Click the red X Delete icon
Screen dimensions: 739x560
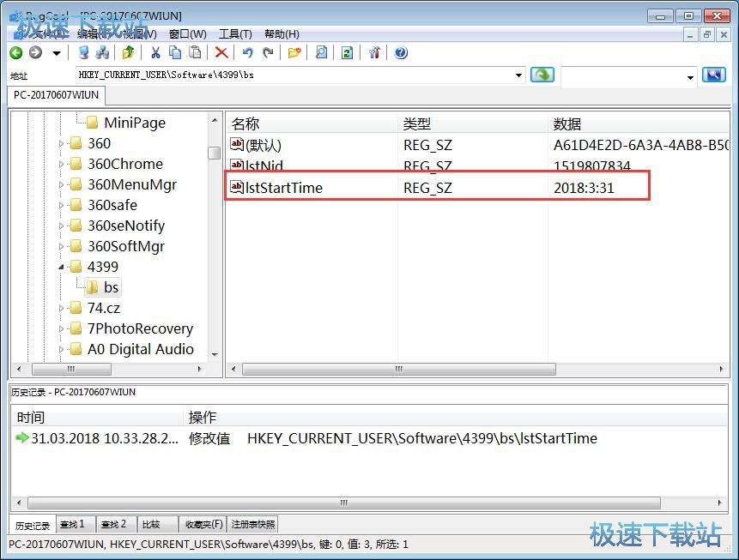coord(221,53)
